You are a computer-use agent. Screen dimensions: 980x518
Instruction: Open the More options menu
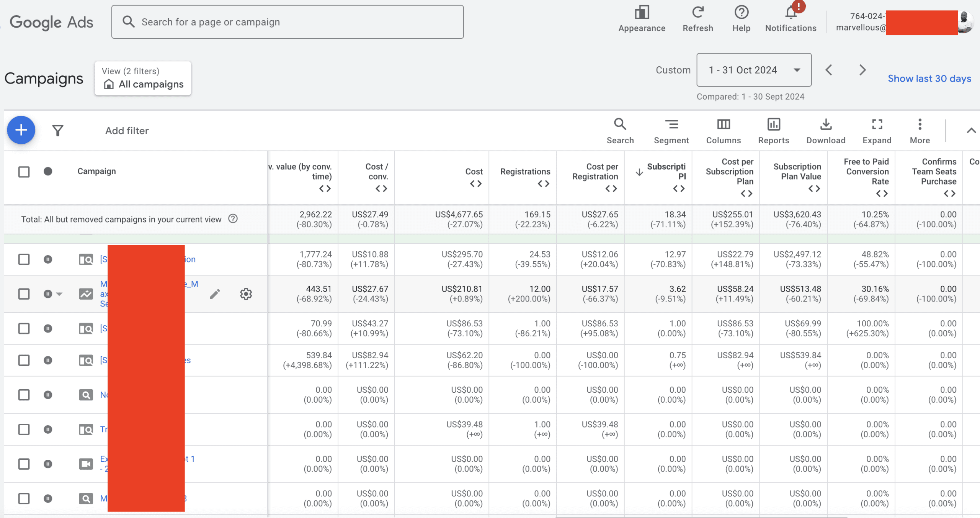pos(920,131)
